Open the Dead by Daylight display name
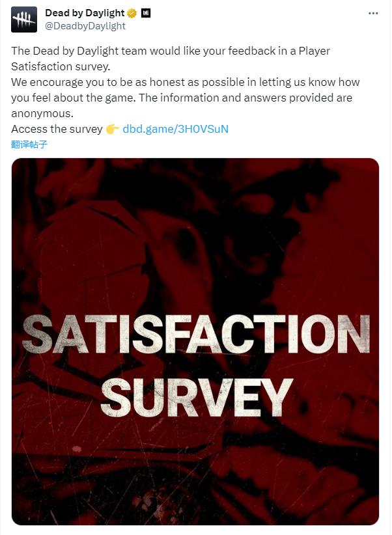The height and width of the screenshot is (535, 392). tap(85, 14)
